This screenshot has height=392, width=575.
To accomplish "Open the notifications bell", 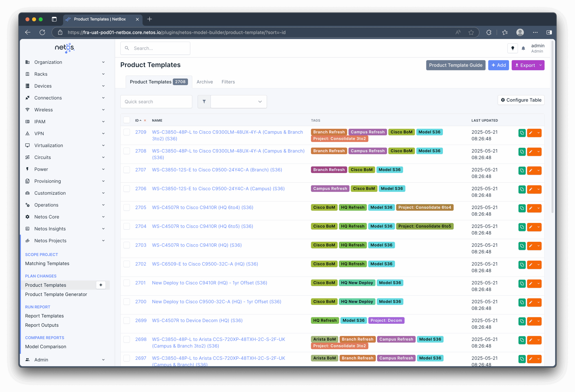I will pos(523,48).
